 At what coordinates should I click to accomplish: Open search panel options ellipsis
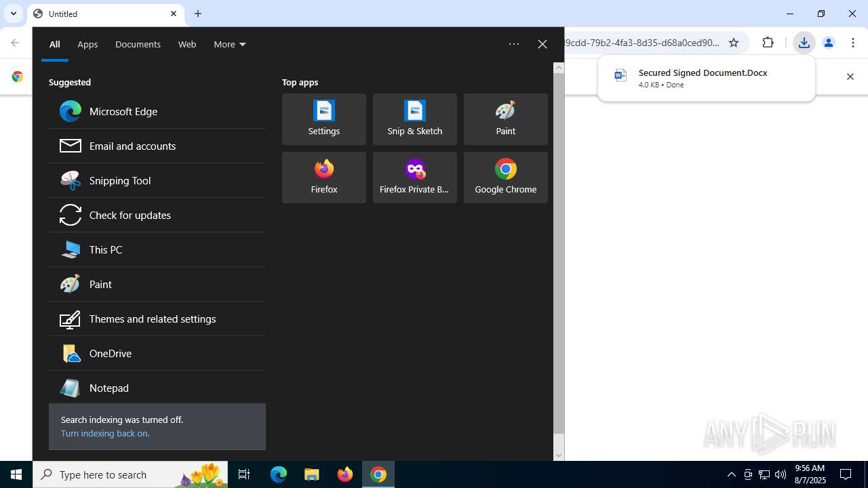[x=514, y=44]
